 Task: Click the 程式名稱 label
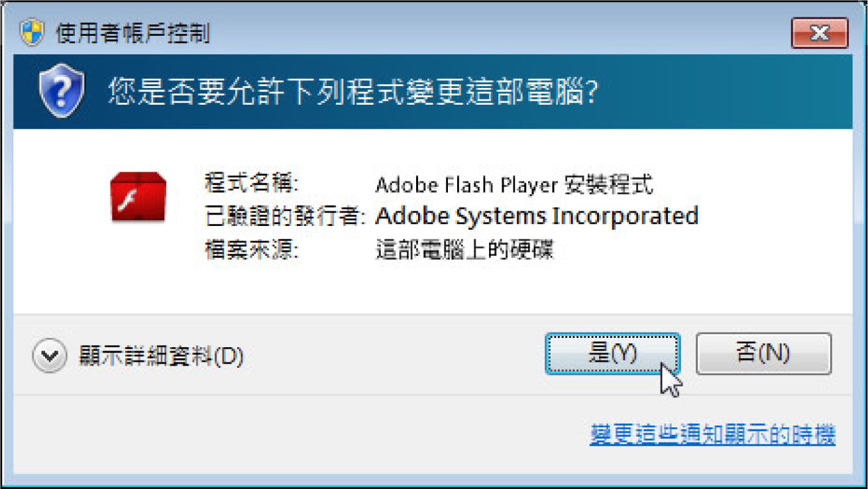pyautogui.click(x=252, y=184)
